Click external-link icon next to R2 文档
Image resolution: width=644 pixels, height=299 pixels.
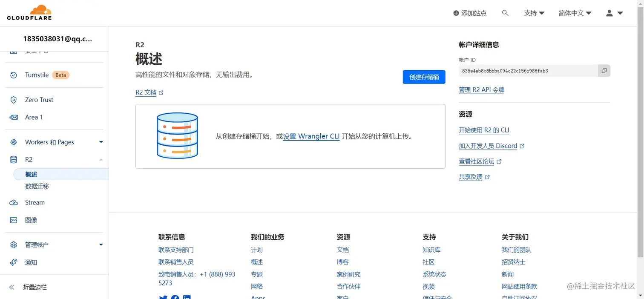coord(161,92)
